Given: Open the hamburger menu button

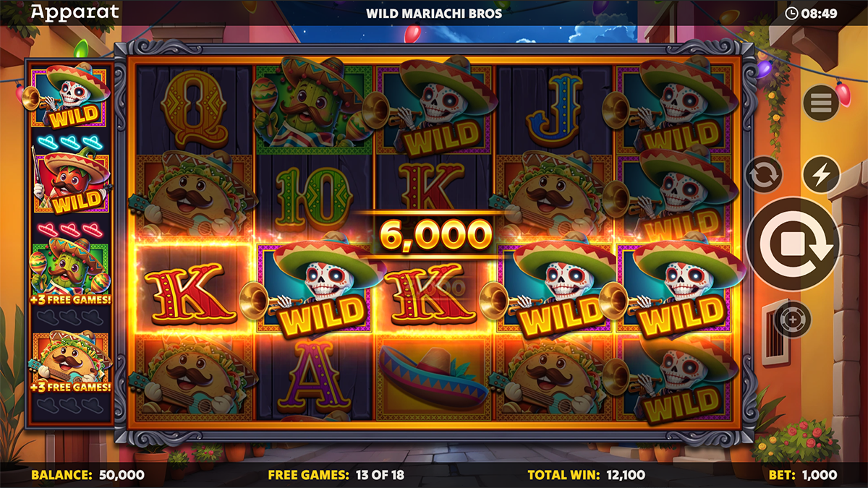Looking at the screenshot, I should coord(820,103).
